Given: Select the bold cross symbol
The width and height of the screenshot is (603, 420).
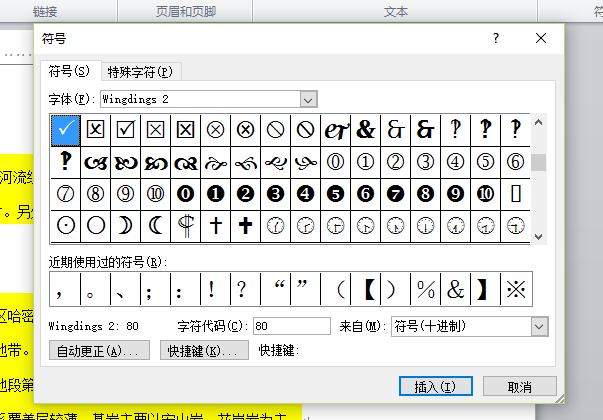Looking at the screenshot, I should tap(245, 226).
